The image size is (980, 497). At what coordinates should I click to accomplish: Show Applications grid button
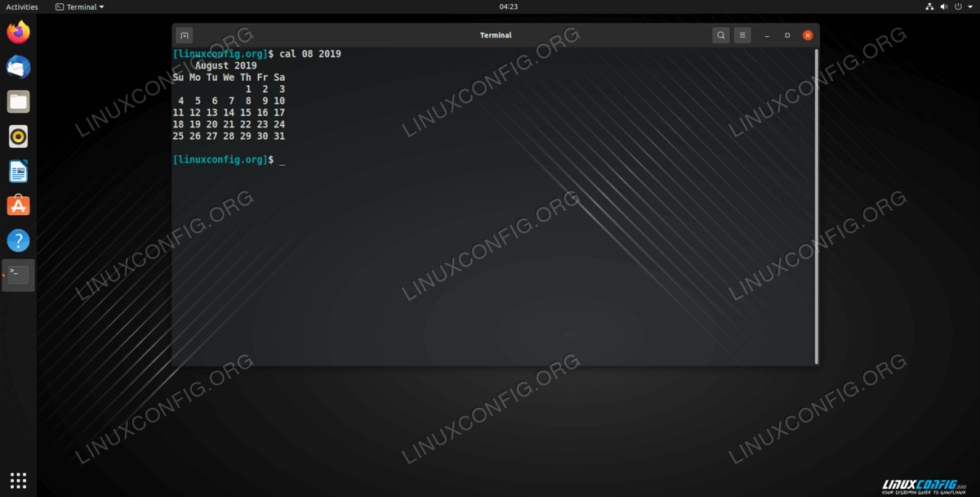point(18,480)
